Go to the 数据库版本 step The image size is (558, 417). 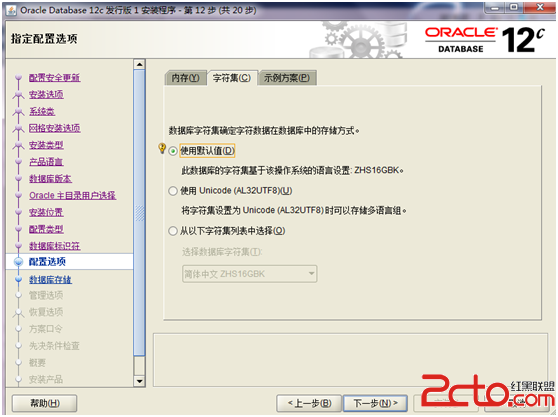coord(50,178)
